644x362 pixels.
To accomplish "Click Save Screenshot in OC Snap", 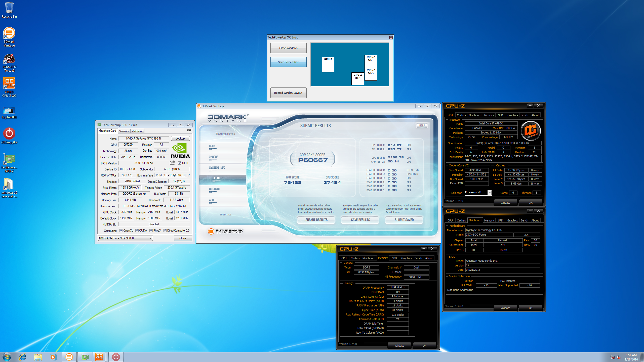I will pos(288,62).
